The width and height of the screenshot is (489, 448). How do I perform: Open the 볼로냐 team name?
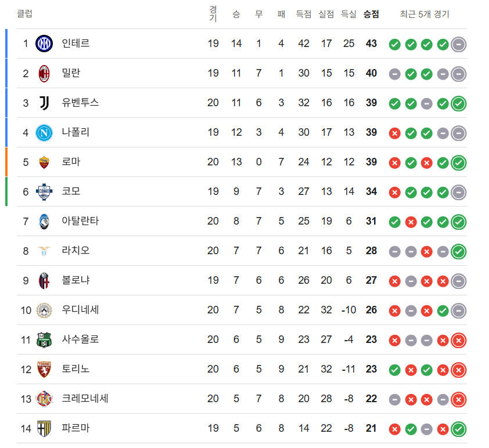75,280
